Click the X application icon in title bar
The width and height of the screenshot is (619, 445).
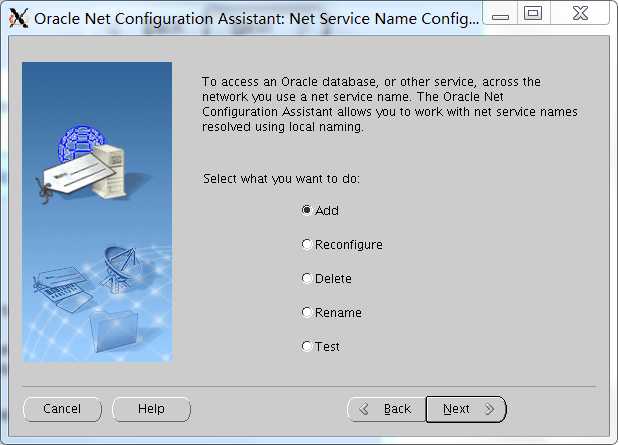(19, 18)
